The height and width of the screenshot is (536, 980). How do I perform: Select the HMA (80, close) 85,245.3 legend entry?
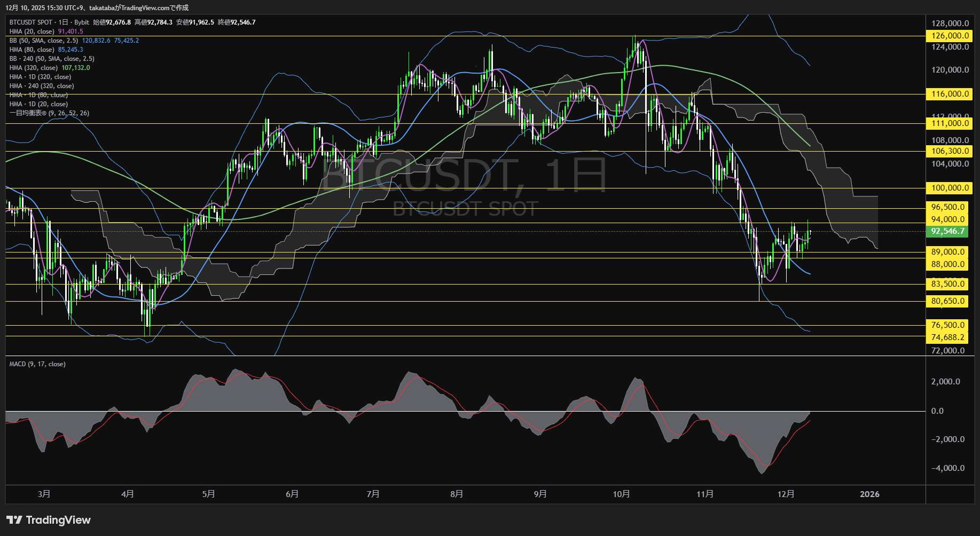coord(46,50)
